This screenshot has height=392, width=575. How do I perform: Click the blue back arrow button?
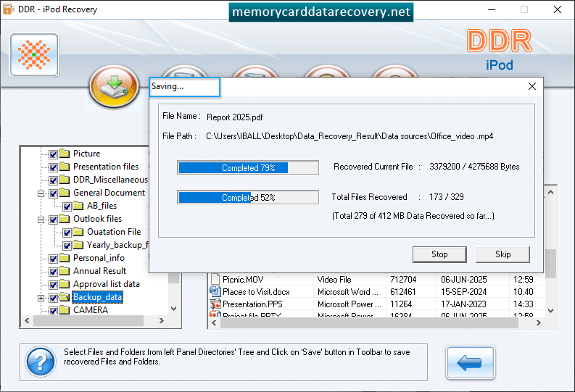click(470, 362)
